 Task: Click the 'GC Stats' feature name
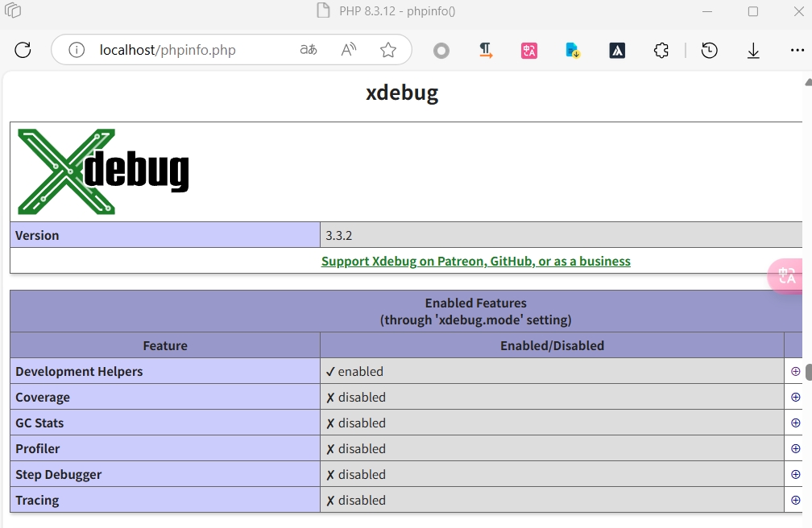click(x=39, y=423)
